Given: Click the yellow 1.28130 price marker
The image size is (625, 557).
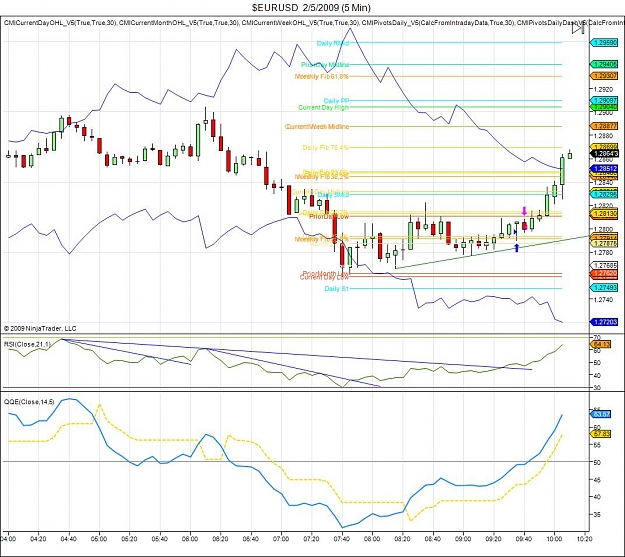Looking at the screenshot, I should [605, 214].
